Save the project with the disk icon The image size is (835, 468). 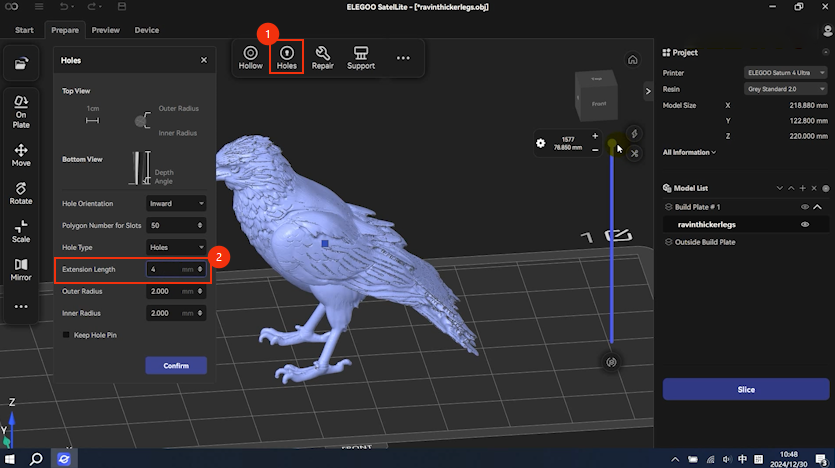(122, 6)
